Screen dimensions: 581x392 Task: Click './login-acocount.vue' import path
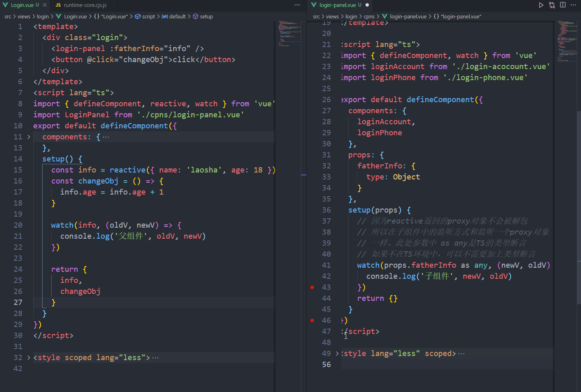pyautogui.click(x=501, y=67)
